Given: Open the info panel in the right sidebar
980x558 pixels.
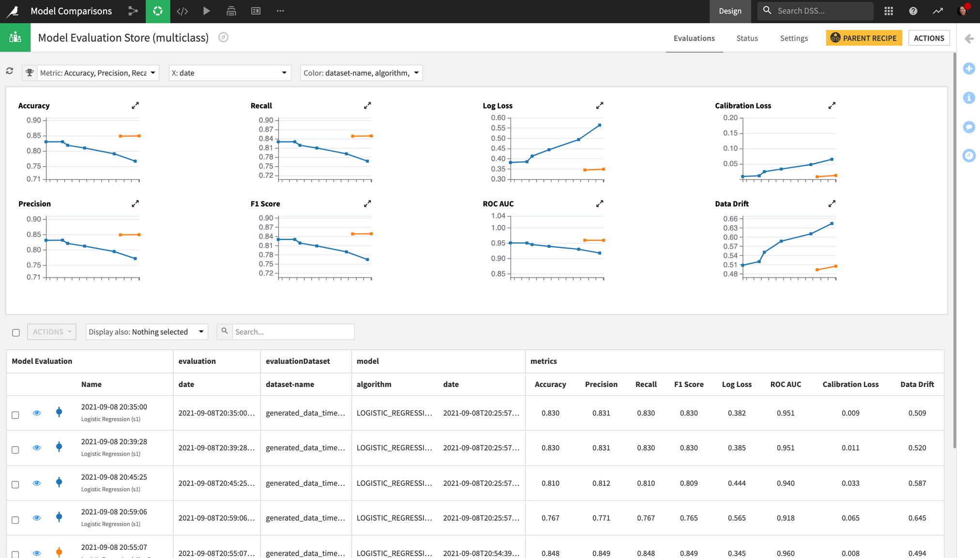Looking at the screenshot, I should click(x=969, y=97).
